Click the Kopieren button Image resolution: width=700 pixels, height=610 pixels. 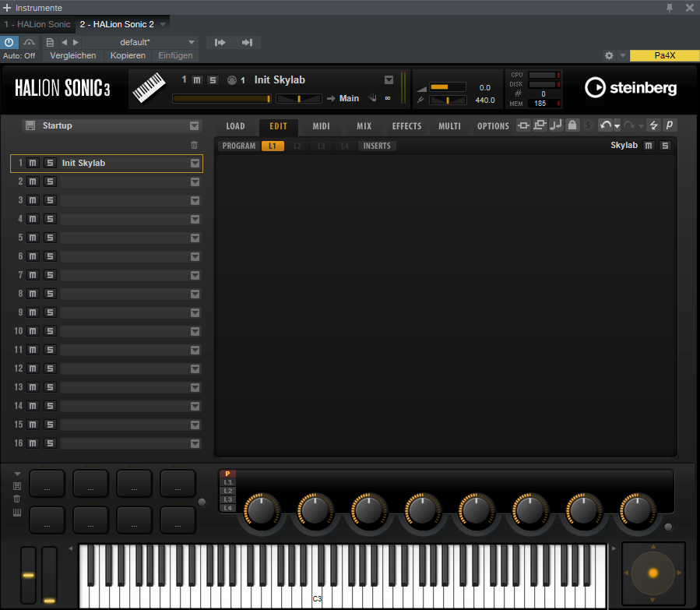coord(128,55)
